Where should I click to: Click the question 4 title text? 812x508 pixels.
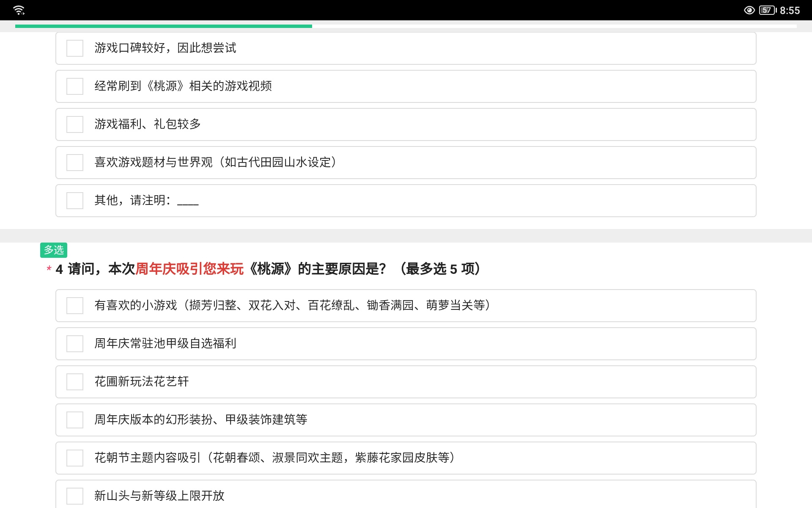coord(268,269)
